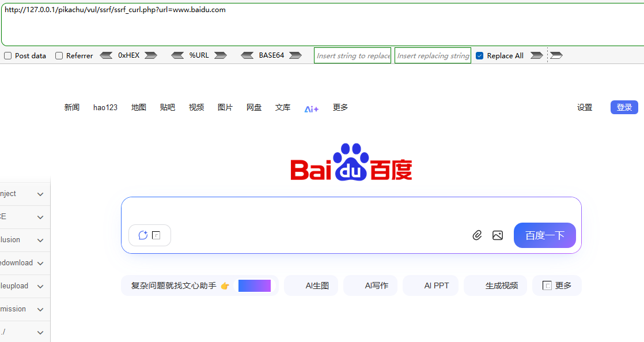Image resolution: width=644 pixels, height=342 pixels.
Task: Focus the HackBar URL text area
Action: pos(323,25)
